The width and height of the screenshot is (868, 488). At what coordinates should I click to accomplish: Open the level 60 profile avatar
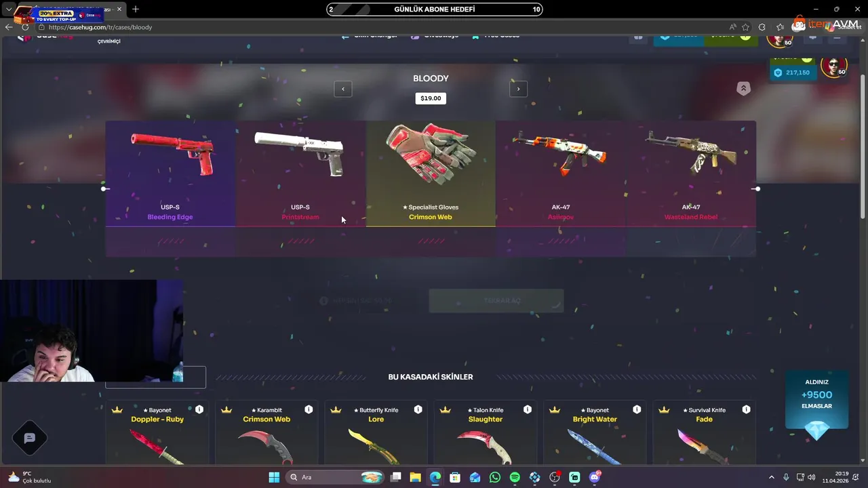pos(833,66)
